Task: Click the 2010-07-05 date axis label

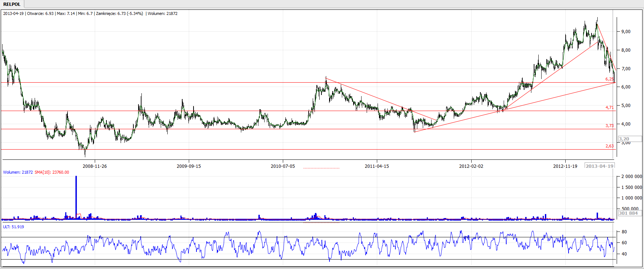Action: pyautogui.click(x=283, y=166)
